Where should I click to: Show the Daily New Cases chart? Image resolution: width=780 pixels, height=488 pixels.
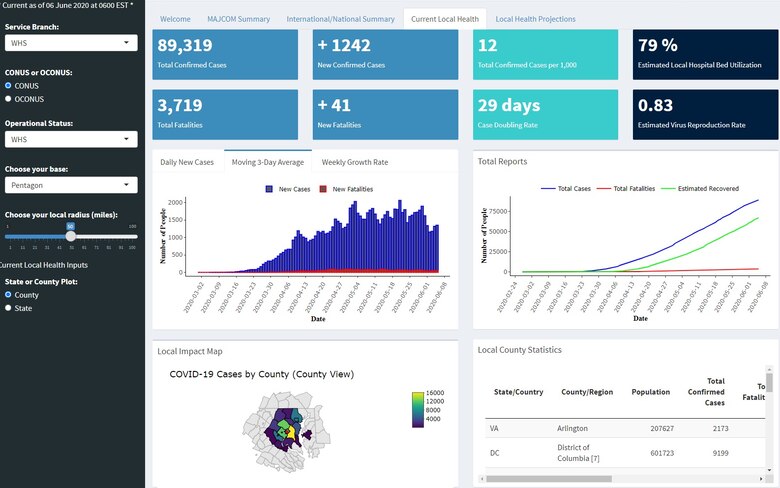[x=187, y=162]
